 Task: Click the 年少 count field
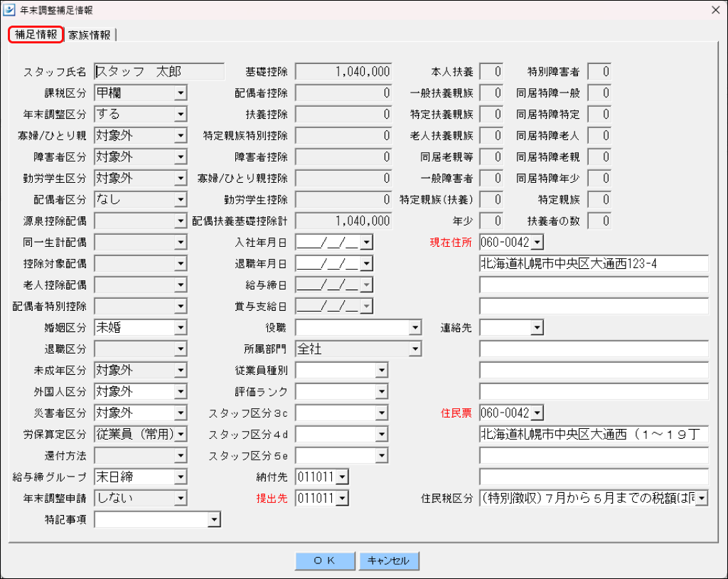pyautogui.click(x=491, y=221)
